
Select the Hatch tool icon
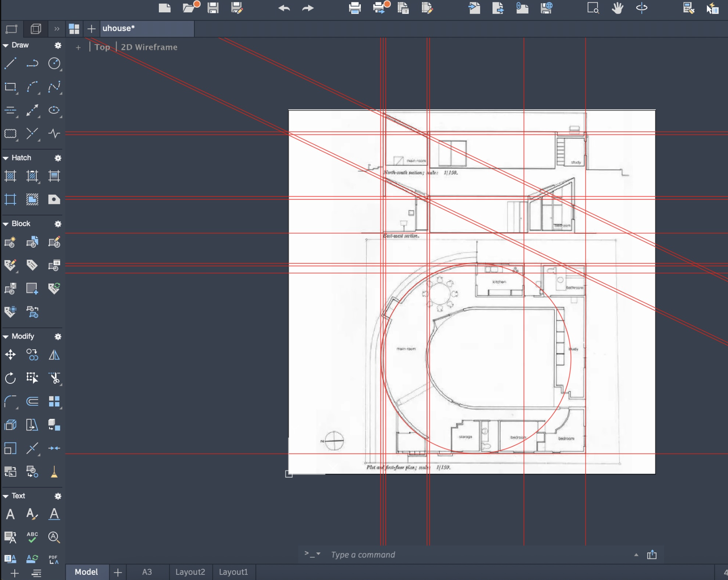click(10, 176)
